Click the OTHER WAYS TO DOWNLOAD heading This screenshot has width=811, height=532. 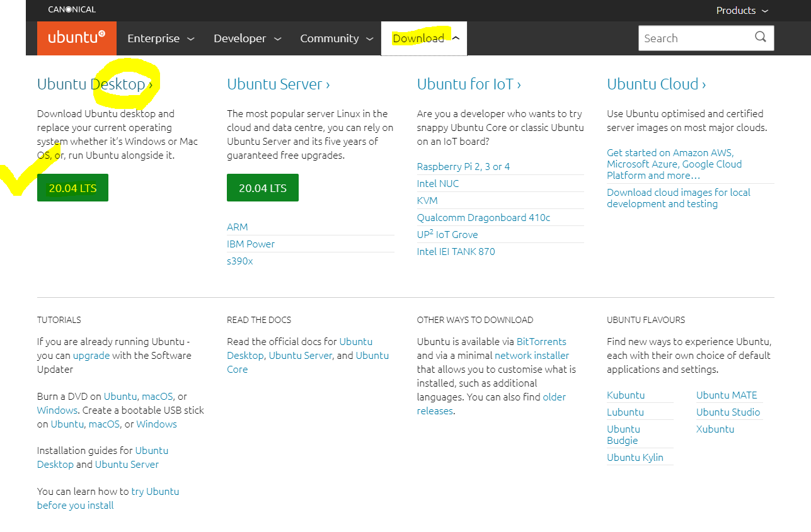[x=475, y=320]
